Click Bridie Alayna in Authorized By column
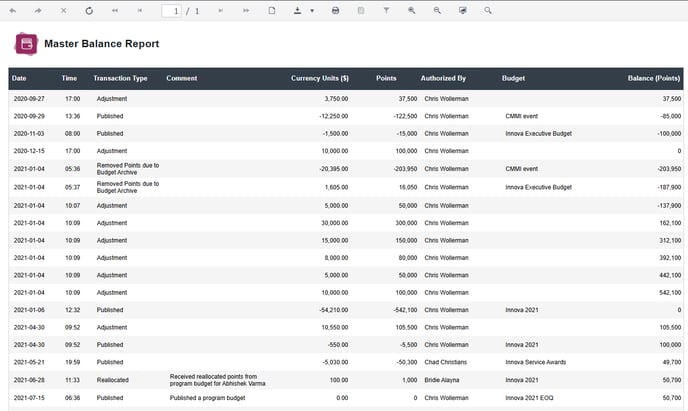The height and width of the screenshot is (411, 688). click(x=442, y=380)
